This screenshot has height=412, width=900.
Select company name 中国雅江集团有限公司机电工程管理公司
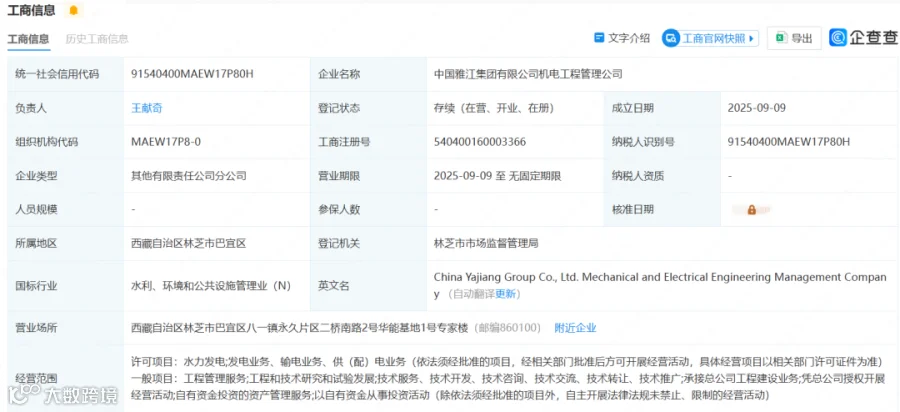(x=528, y=74)
